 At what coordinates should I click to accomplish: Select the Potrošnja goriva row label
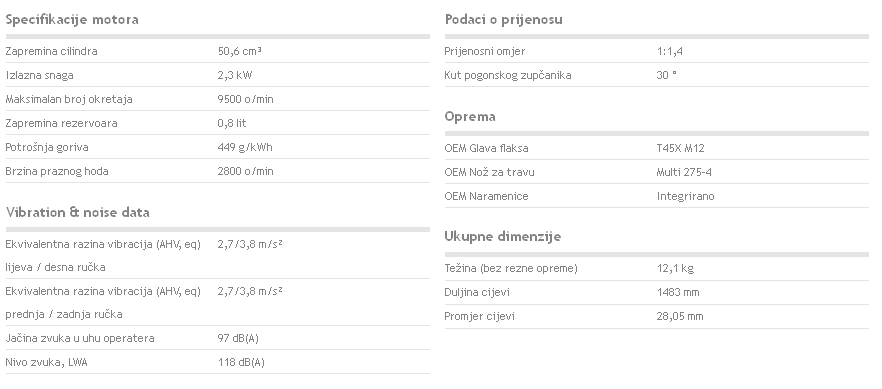tap(47, 147)
